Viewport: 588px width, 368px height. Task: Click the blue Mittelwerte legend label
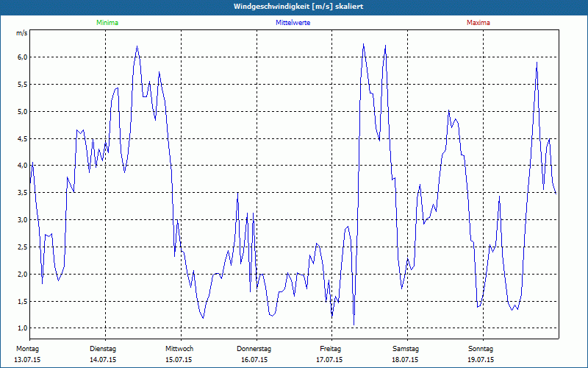coord(293,23)
